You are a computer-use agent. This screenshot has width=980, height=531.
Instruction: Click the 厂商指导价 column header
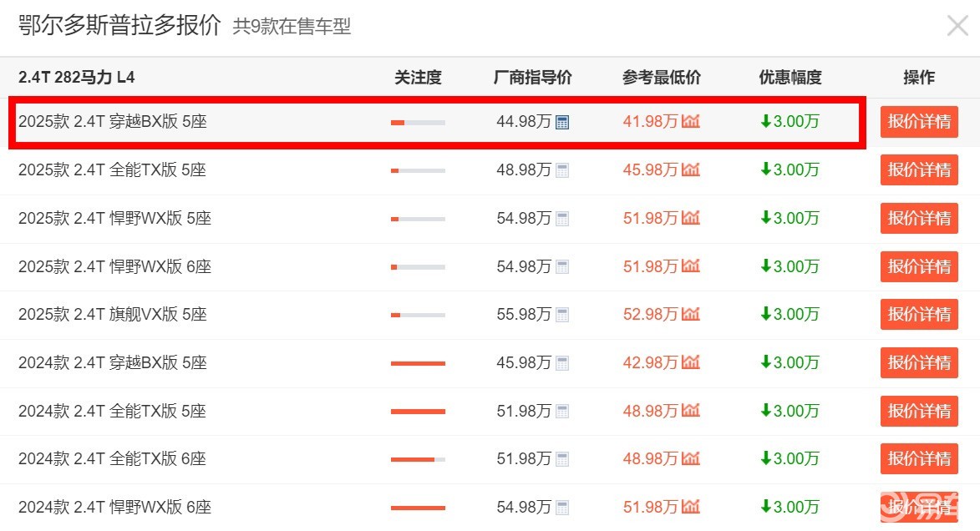pos(532,78)
